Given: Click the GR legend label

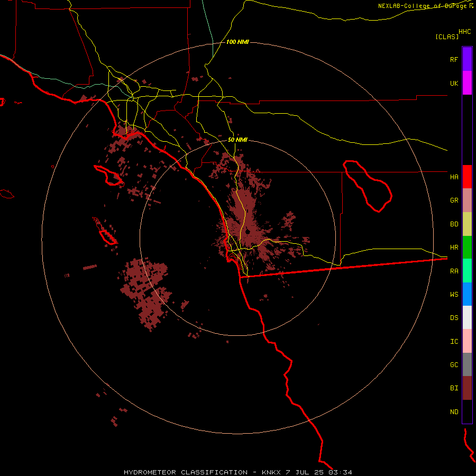Looking at the screenshot, I should point(454,200).
